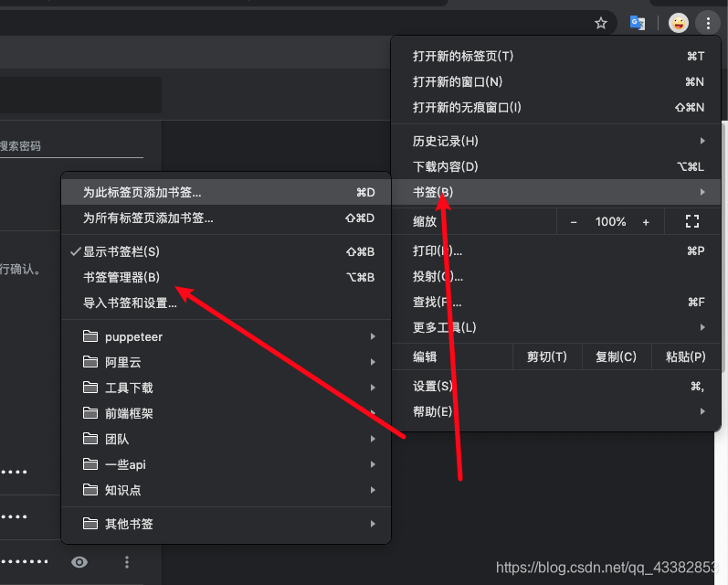Viewport: 728px width, 585px height.
Task: Click the bookmark star icon in address bar
Action: click(601, 23)
